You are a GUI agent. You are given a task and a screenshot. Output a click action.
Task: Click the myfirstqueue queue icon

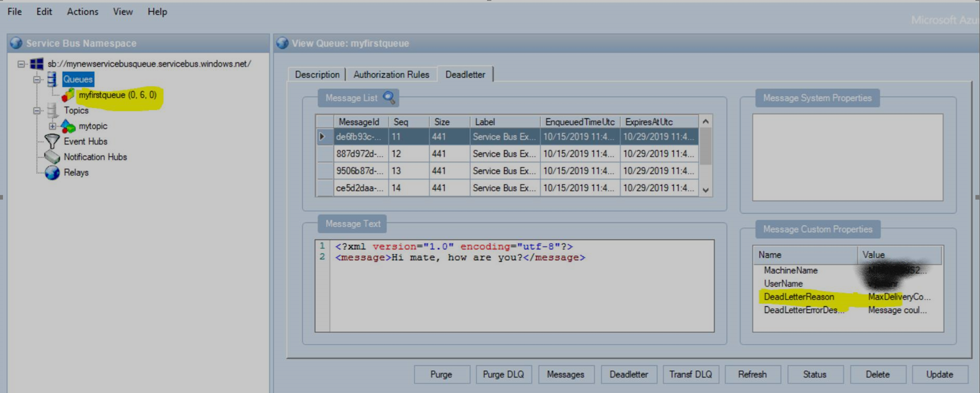tap(68, 95)
